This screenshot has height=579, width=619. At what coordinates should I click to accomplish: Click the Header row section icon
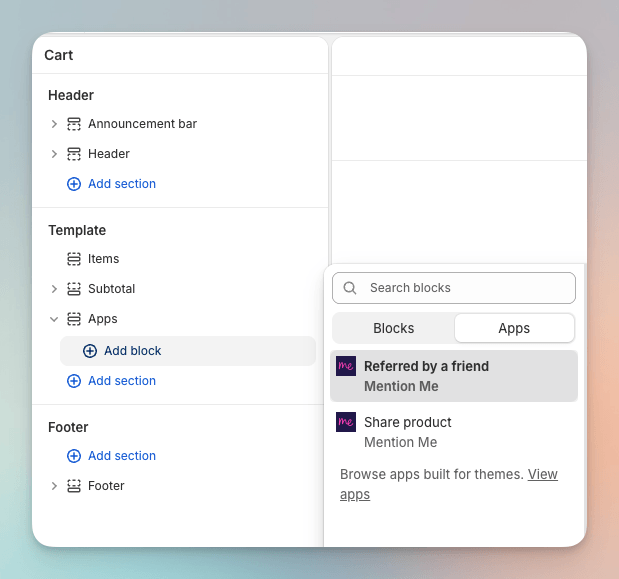point(74,154)
